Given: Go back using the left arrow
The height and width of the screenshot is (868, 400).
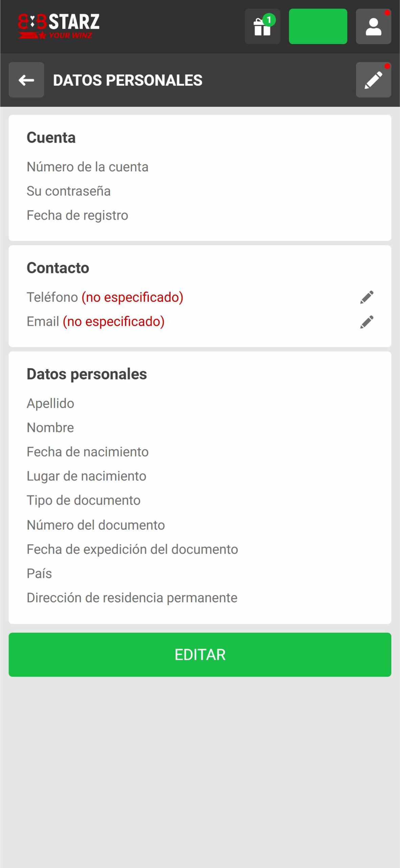Looking at the screenshot, I should [x=26, y=80].
